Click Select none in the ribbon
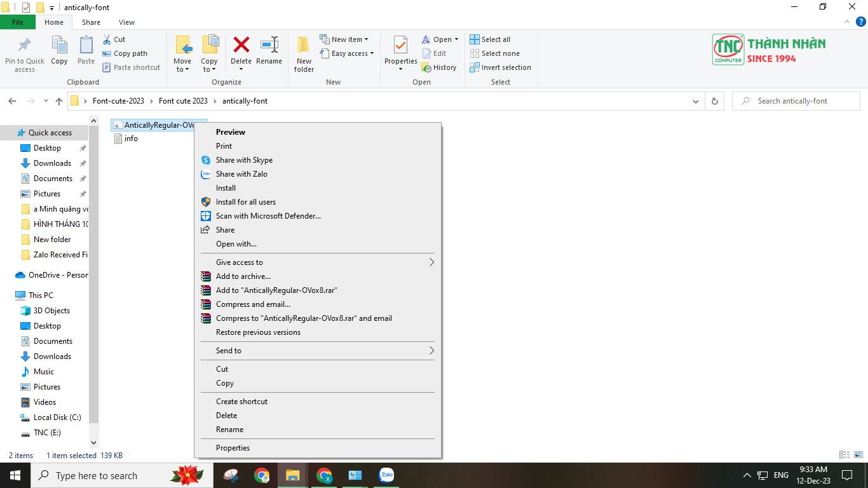This screenshot has width=868, height=488. (x=494, y=53)
